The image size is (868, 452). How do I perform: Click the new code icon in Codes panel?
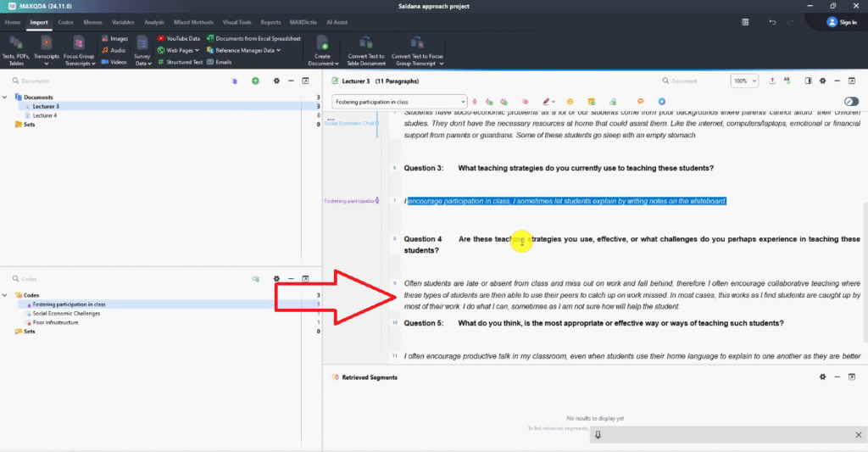tap(255, 278)
